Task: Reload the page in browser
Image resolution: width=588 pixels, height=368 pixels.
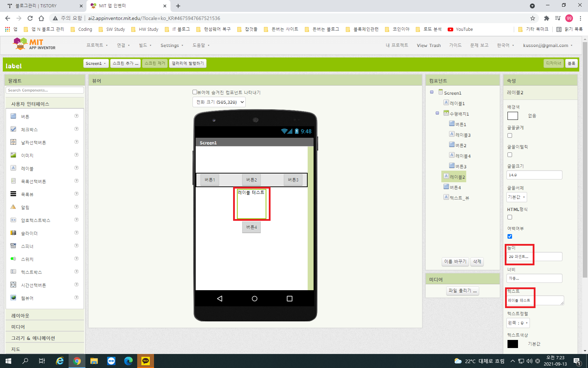Action: [30, 18]
